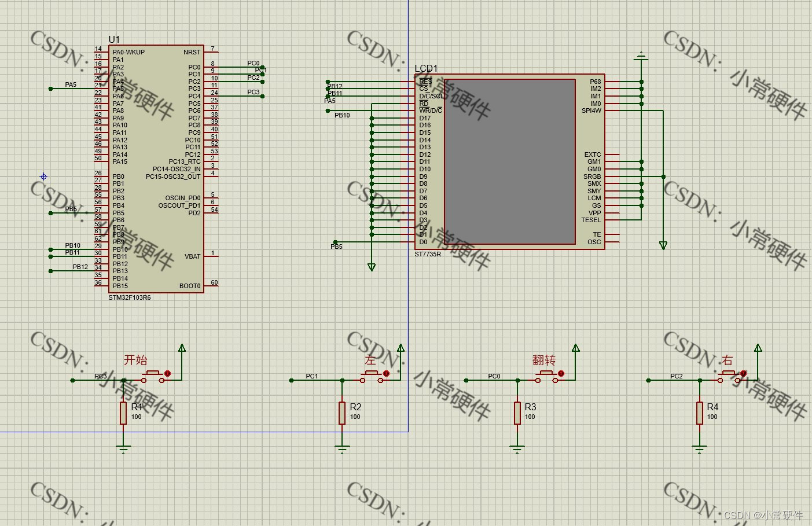Viewport: 812px width, 526px height.
Task: Select resistor R1 symbol
Action: (123, 413)
